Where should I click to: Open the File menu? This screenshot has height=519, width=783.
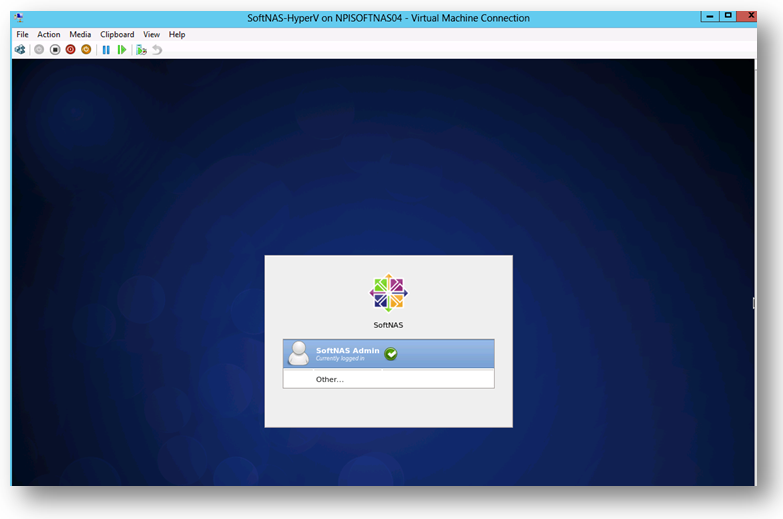22,34
